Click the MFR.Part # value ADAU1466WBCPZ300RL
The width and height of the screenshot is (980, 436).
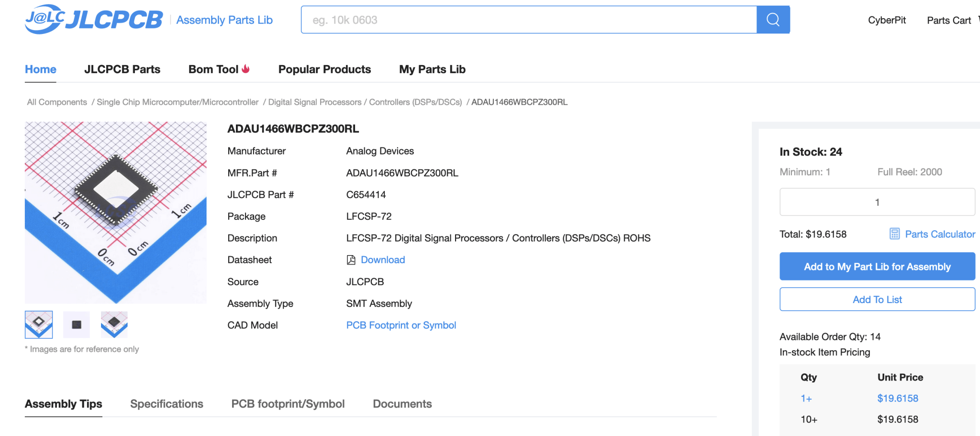pyautogui.click(x=402, y=173)
